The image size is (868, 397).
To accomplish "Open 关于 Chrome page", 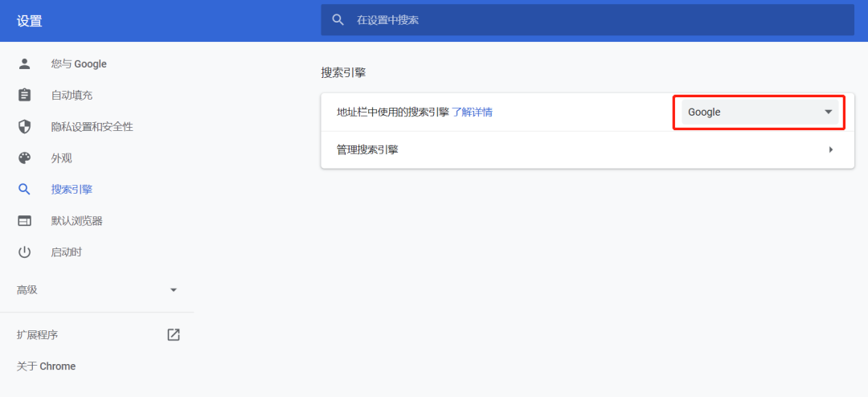I will [46, 366].
